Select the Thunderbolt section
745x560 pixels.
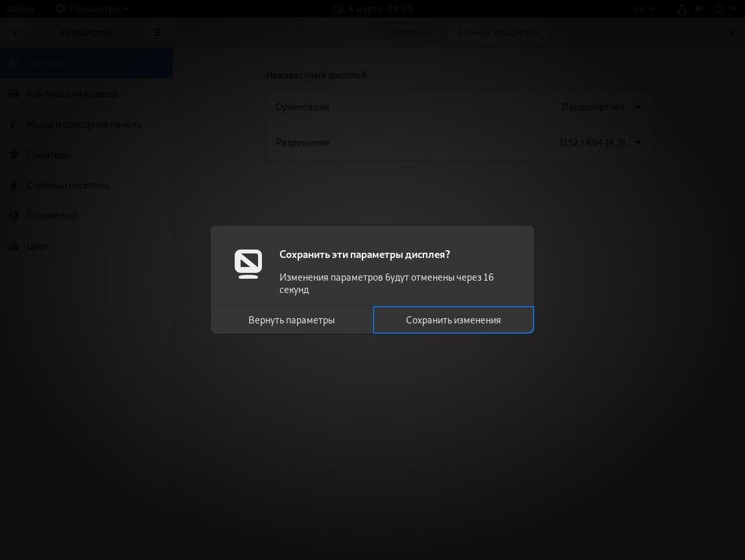click(x=52, y=215)
